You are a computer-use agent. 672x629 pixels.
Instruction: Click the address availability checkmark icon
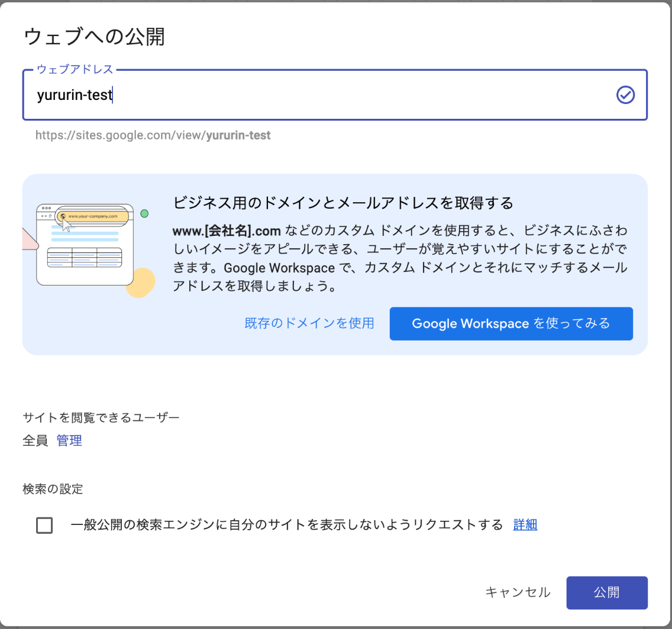coord(625,95)
